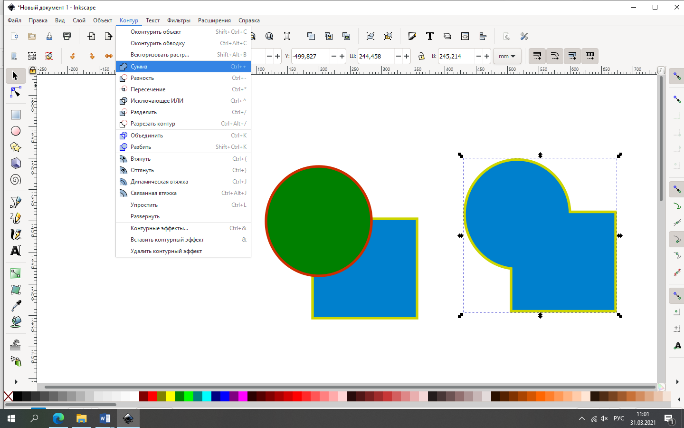Select the Color dropper tool
This screenshot has height=428, width=684.
[16, 306]
